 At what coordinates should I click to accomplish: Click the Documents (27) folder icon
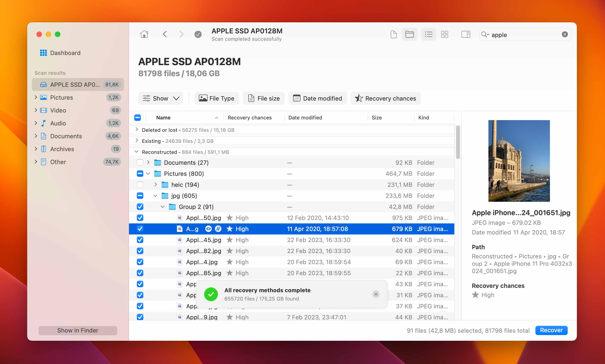click(157, 162)
